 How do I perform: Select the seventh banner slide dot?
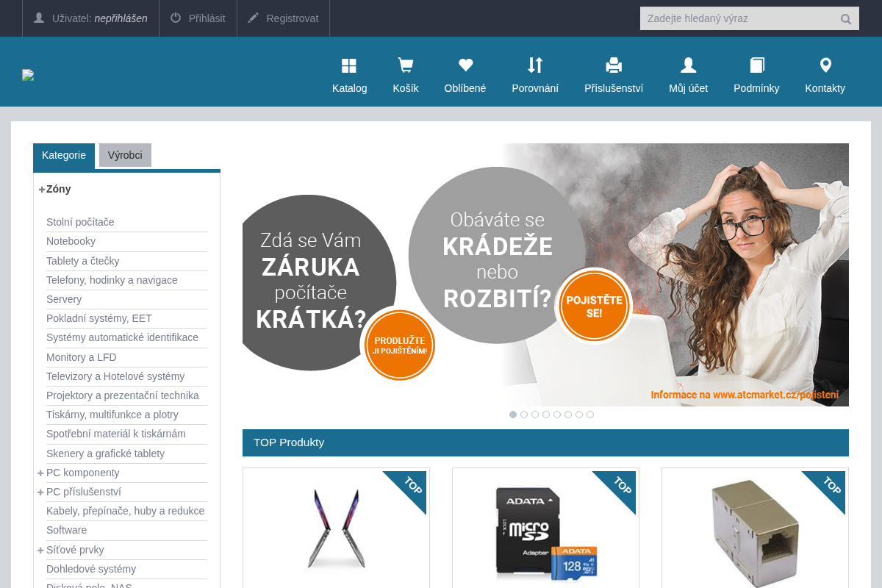tap(579, 415)
